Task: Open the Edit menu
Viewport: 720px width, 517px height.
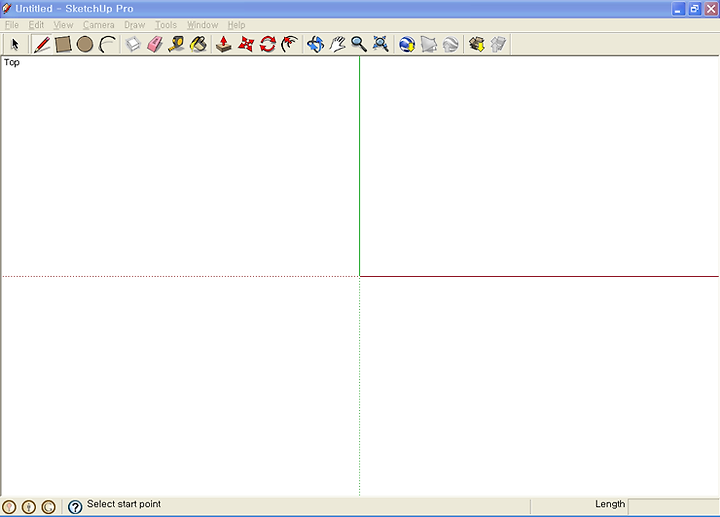Action: (x=36, y=25)
